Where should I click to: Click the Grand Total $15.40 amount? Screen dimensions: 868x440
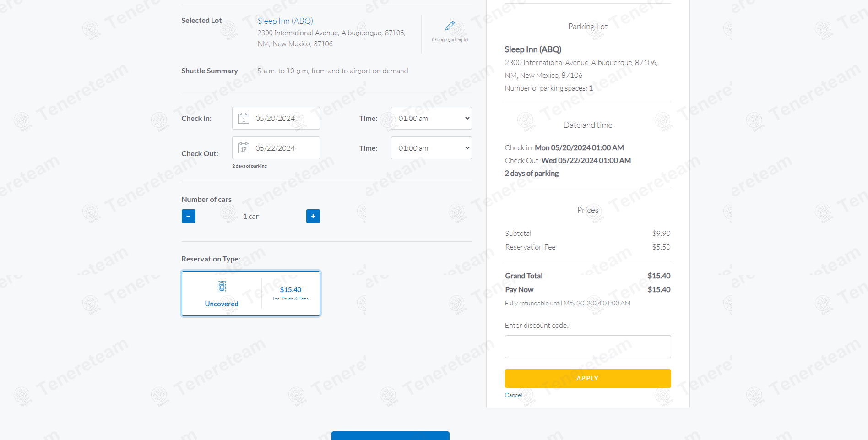point(659,276)
